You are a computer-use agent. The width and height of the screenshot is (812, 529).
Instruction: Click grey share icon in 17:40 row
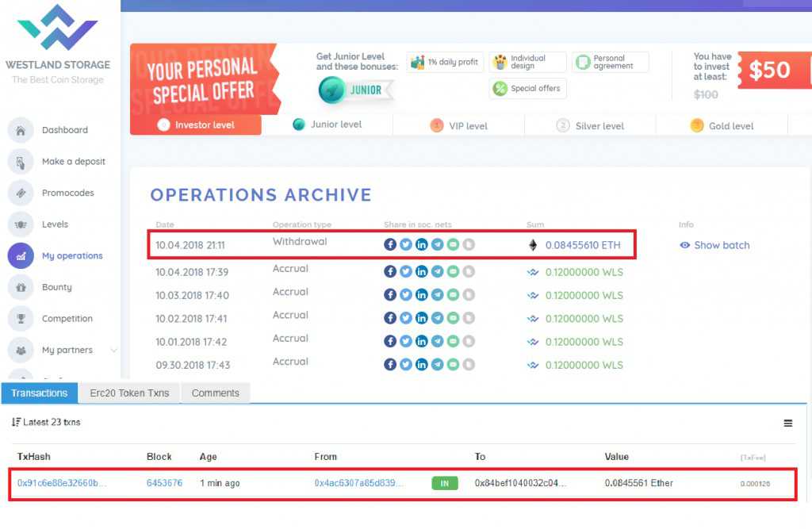pos(469,295)
